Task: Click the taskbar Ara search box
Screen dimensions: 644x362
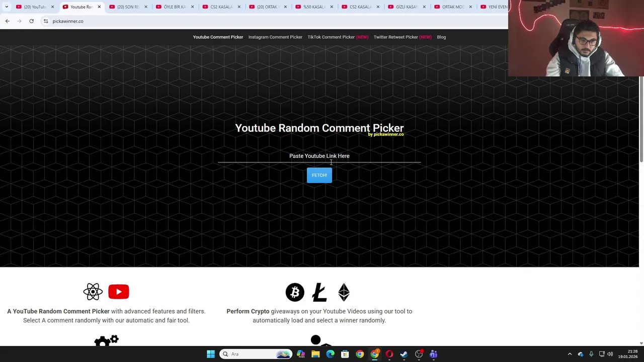Action: (x=257, y=354)
